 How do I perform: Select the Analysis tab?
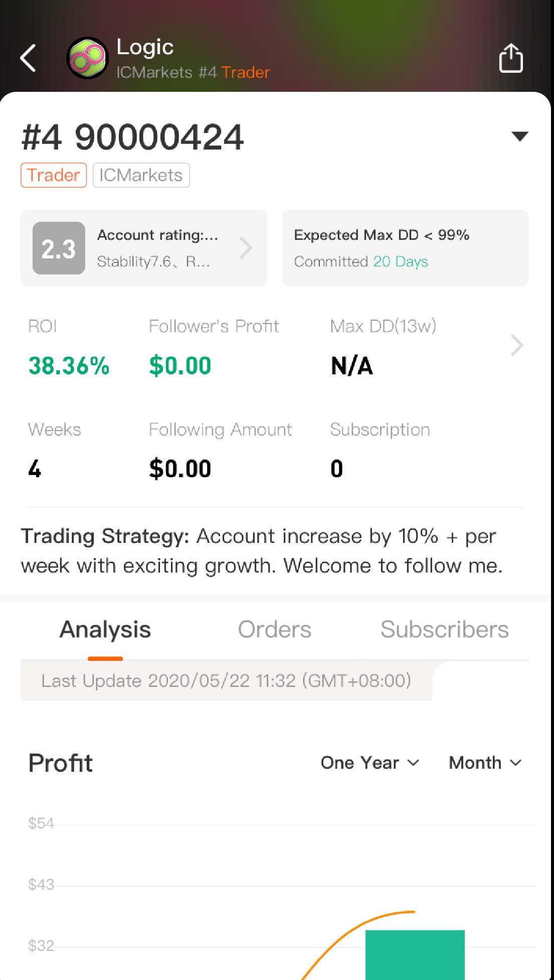(x=105, y=629)
